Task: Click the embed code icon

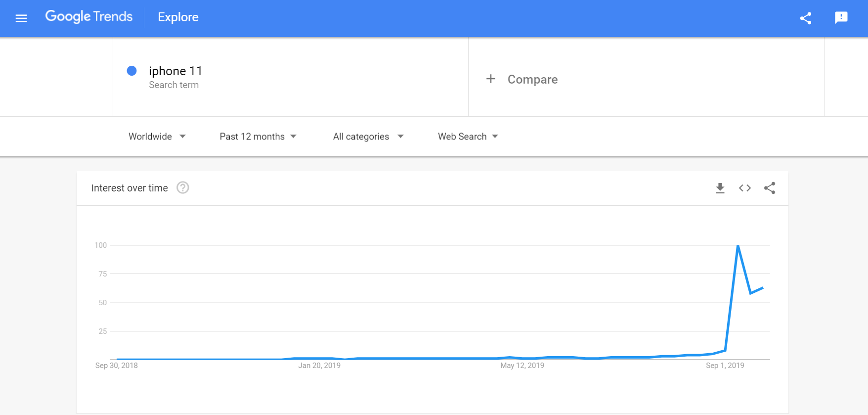Action: [745, 188]
